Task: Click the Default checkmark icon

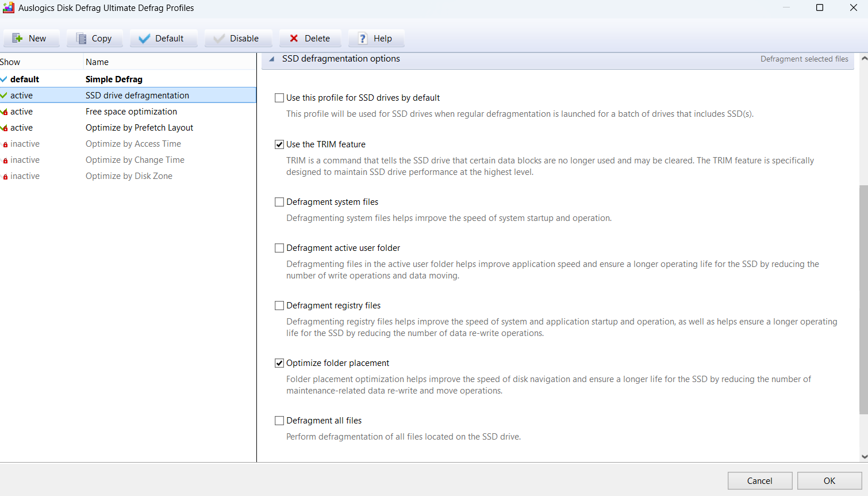Action: coord(144,39)
